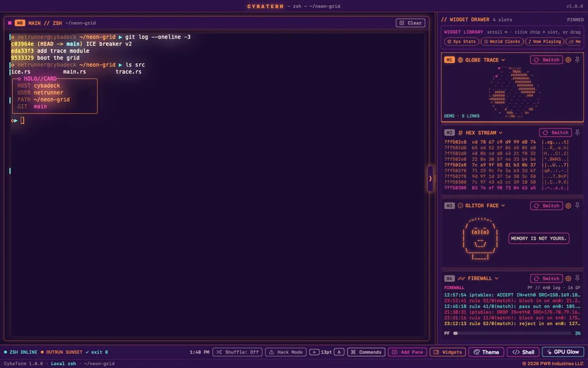Toggle Shuffle: Off in status bar

tap(238, 352)
